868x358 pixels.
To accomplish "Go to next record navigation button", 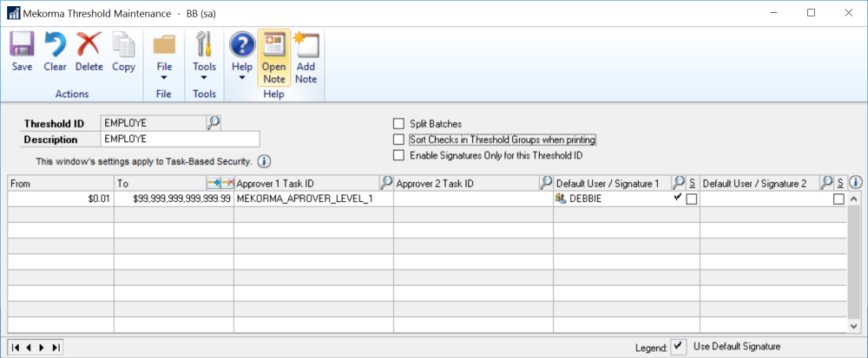I will [x=42, y=348].
